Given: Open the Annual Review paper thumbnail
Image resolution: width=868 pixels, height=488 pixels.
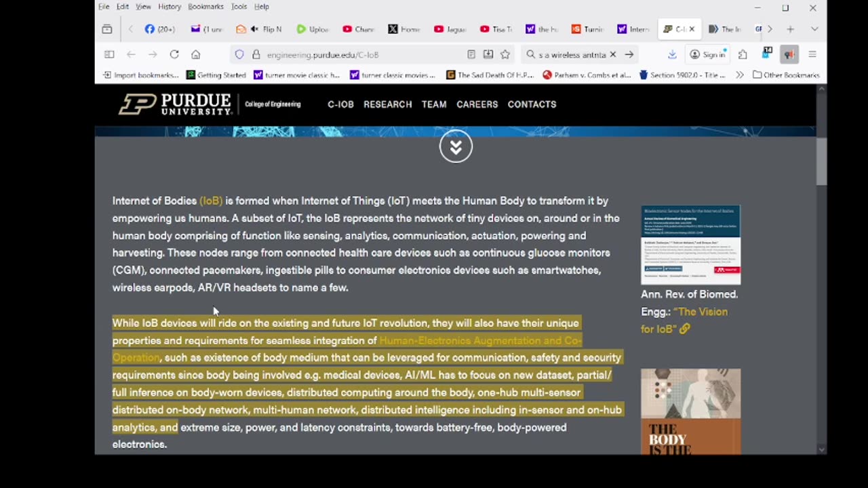Looking at the screenshot, I should click(x=690, y=245).
